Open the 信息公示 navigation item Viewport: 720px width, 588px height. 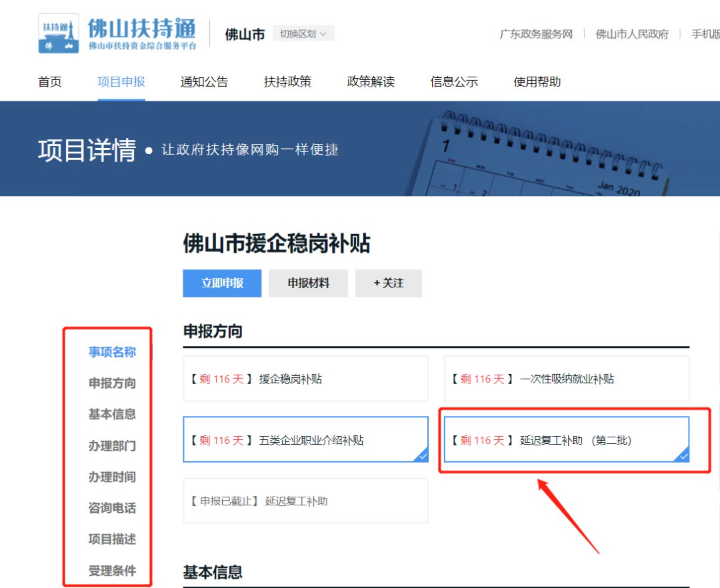pos(454,82)
